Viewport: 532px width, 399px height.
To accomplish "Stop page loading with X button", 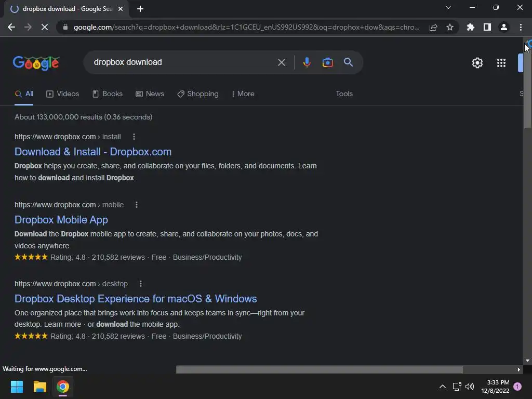I will [45, 27].
